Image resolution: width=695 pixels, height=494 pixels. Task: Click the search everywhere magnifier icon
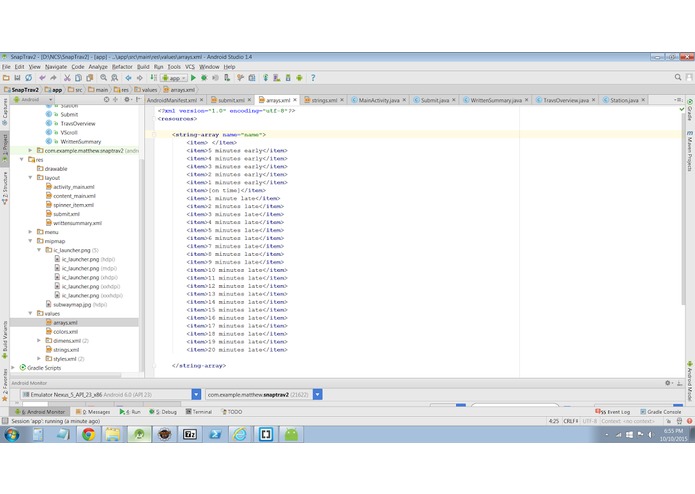(x=678, y=78)
